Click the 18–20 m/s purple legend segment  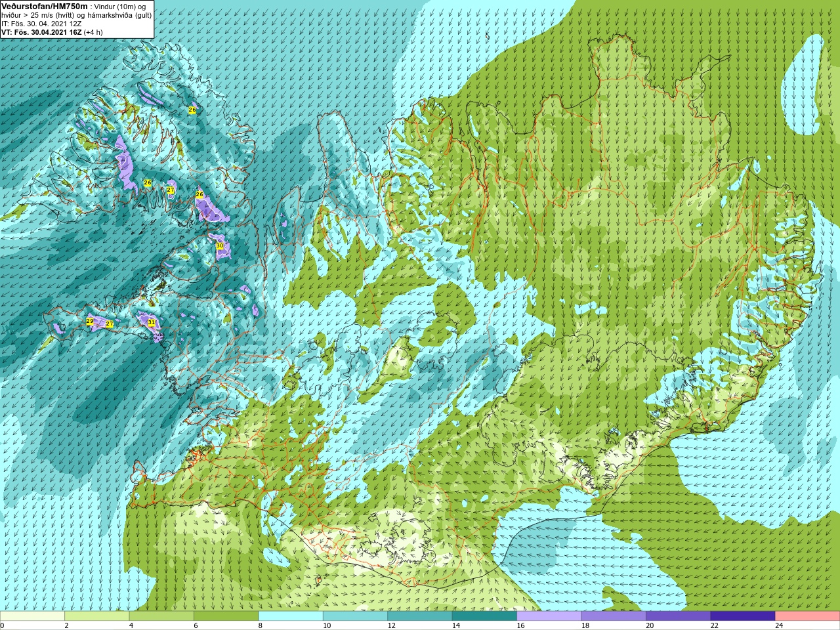pos(614,616)
